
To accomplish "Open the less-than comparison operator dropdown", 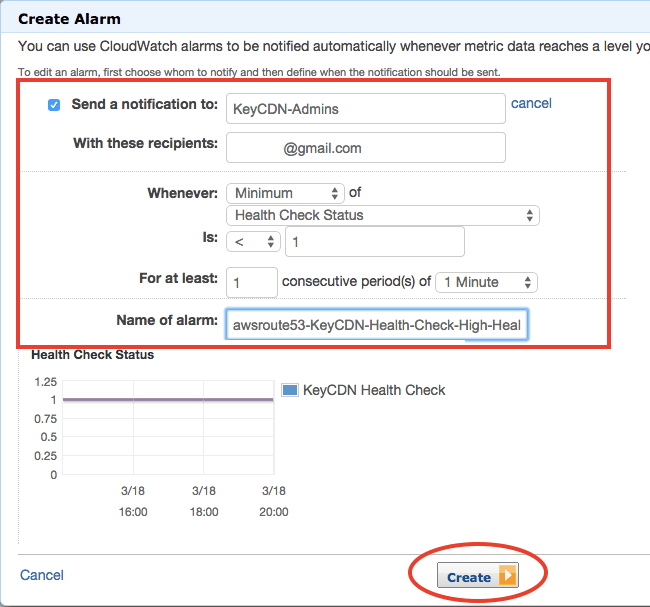I will tap(253, 242).
